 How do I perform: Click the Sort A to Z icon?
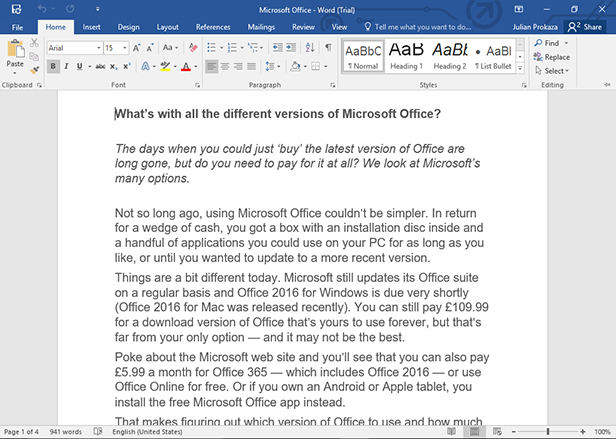(310, 48)
